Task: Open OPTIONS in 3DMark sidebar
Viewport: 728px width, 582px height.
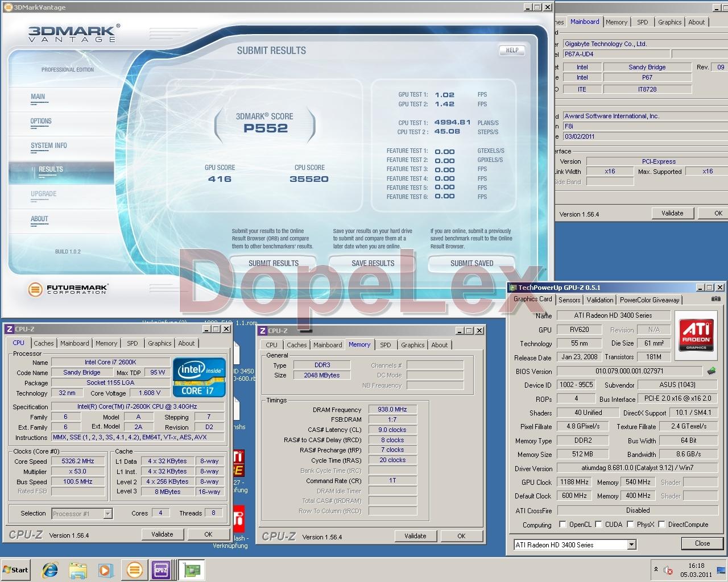Action: [x=41, y=121]
